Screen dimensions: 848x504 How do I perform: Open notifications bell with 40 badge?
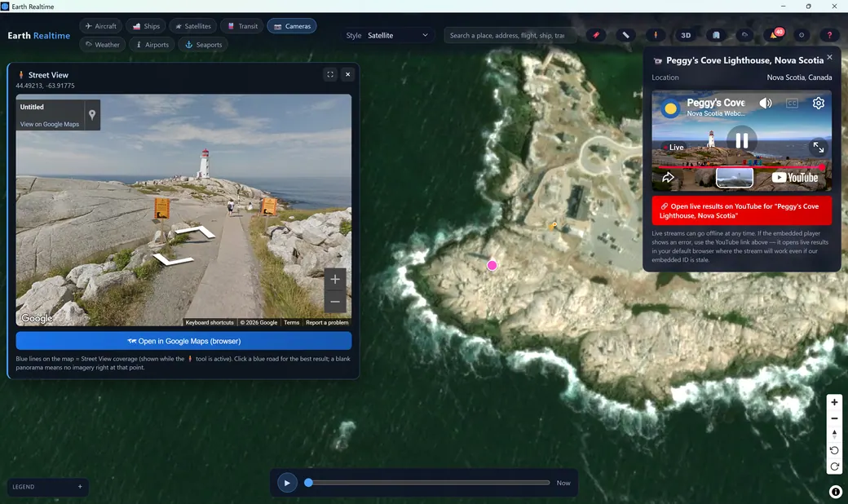[775, 34]
